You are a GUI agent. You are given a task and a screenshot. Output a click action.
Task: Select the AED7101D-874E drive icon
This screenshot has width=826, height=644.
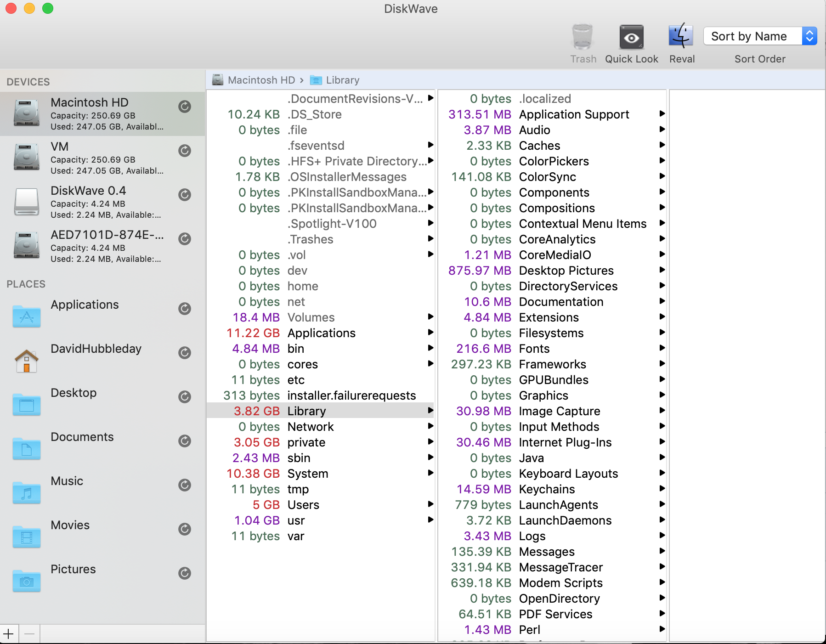[x=26, y=245]
